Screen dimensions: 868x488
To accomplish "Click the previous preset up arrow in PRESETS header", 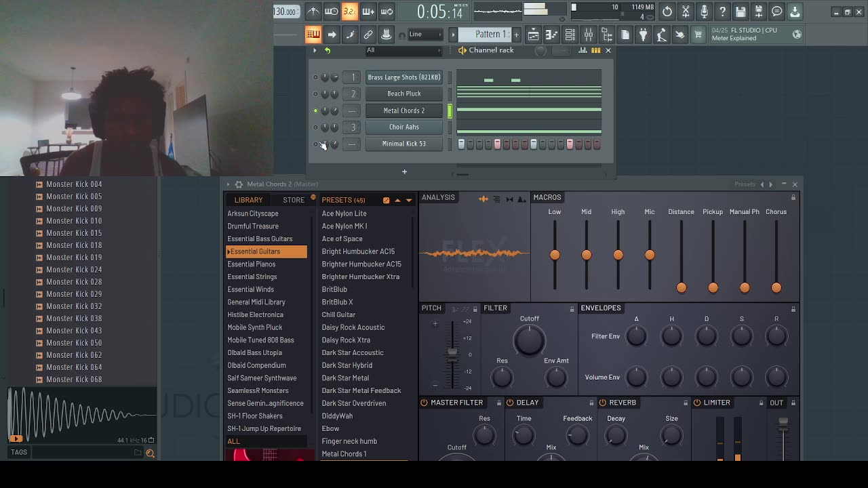I will (x=397, y=200).
